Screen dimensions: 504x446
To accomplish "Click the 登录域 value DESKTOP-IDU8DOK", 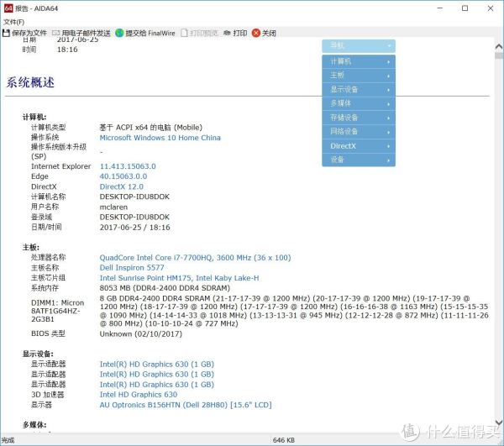I will pos(134,218).
